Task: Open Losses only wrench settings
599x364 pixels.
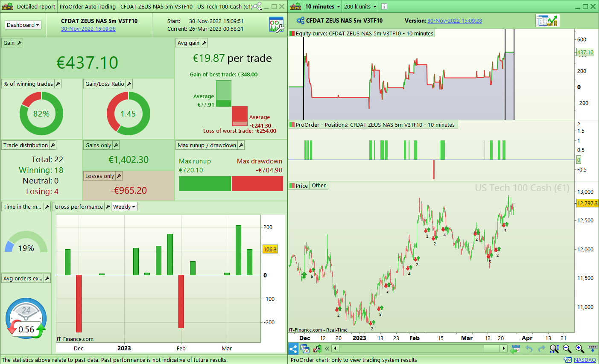Action: [119, 176]
